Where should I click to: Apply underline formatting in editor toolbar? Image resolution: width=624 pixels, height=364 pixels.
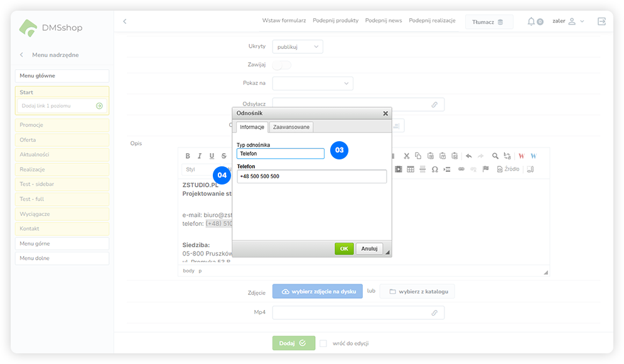(x=212, y=156)
